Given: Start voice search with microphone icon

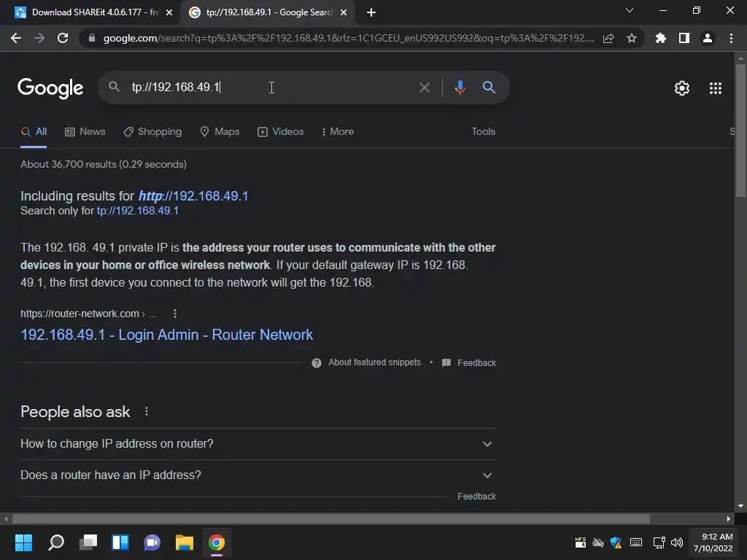Looking at the screenshot, I should [x=460, y=87].
